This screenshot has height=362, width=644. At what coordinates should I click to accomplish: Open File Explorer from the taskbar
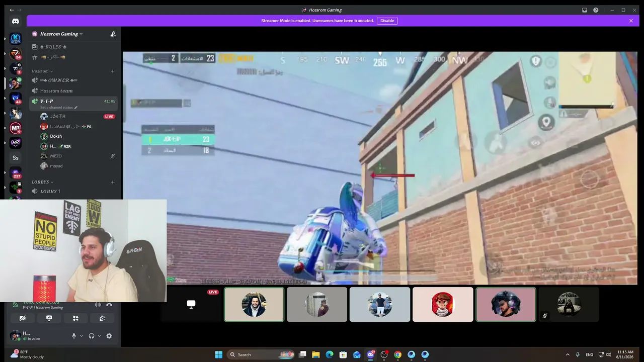click(x=316, y=354)
